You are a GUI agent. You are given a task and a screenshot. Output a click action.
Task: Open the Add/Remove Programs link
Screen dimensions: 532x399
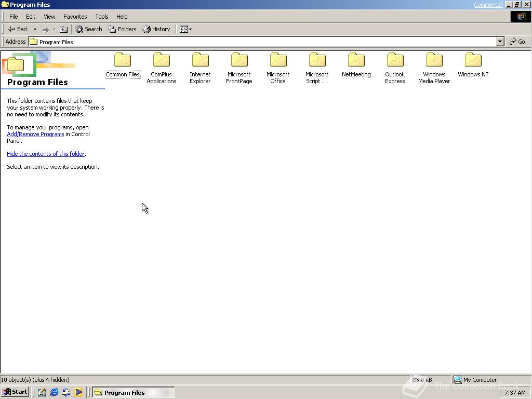[x=36, y=134]
